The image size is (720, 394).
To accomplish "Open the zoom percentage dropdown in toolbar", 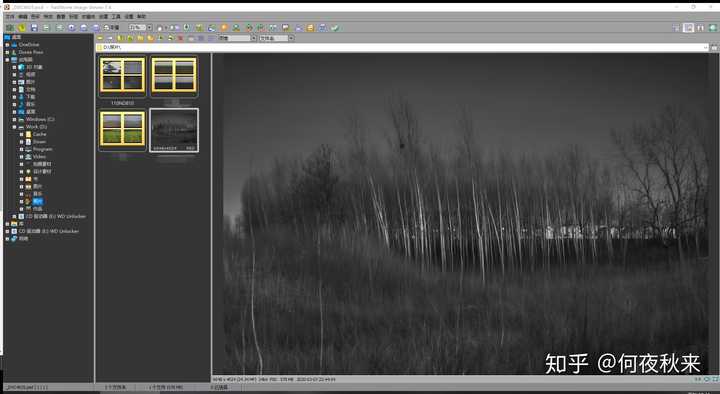I will pos(149,28).
